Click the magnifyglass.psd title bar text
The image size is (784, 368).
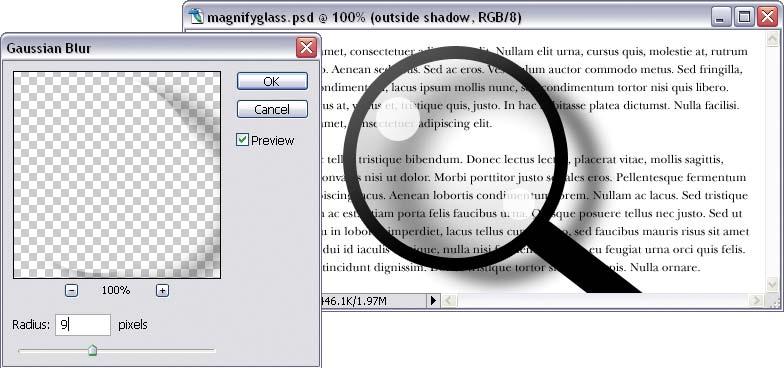[x=364, y=18]
